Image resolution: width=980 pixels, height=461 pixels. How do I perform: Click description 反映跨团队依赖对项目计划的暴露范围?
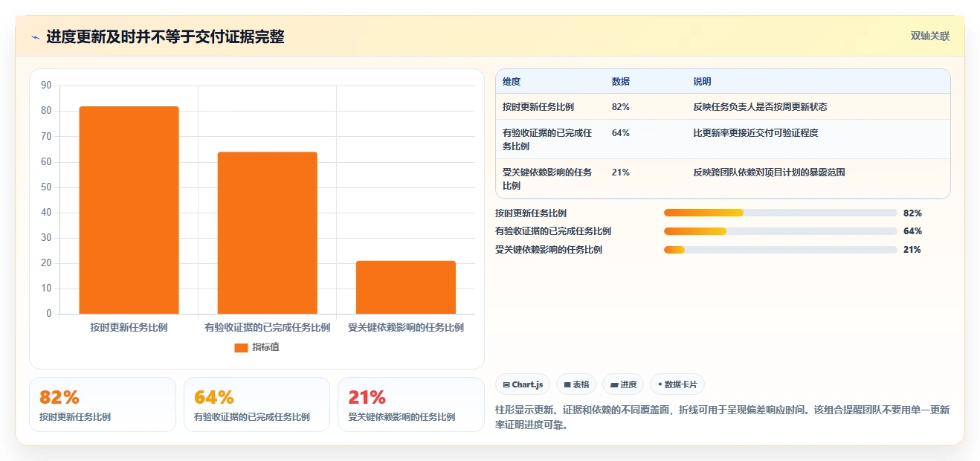pos(770,173)
